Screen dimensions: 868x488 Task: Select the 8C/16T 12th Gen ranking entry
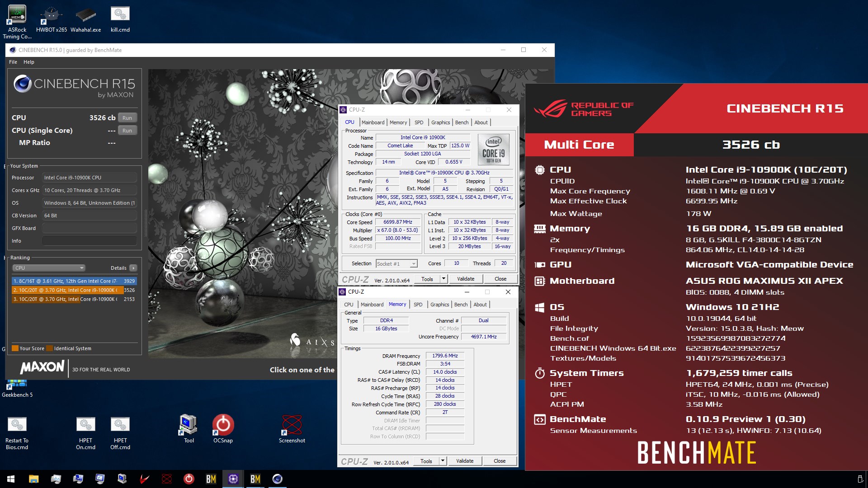[x=74, y=281]
